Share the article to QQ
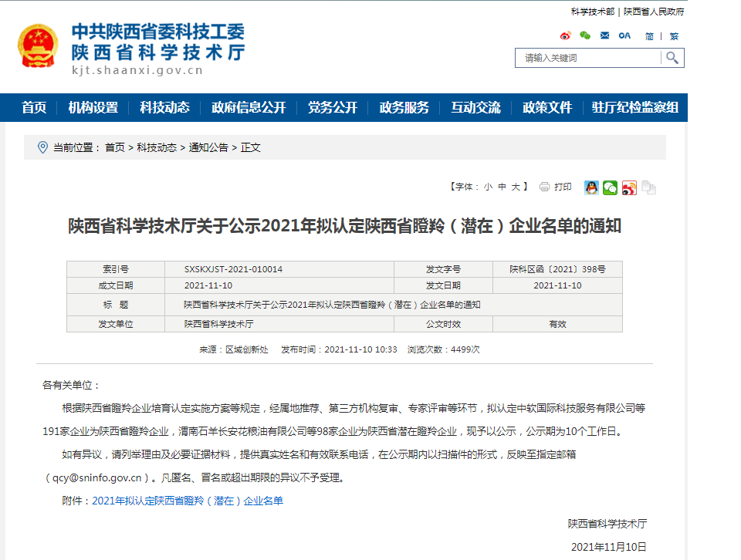The height and width of the screenshot is (560, 741). [x=591, y=187]
